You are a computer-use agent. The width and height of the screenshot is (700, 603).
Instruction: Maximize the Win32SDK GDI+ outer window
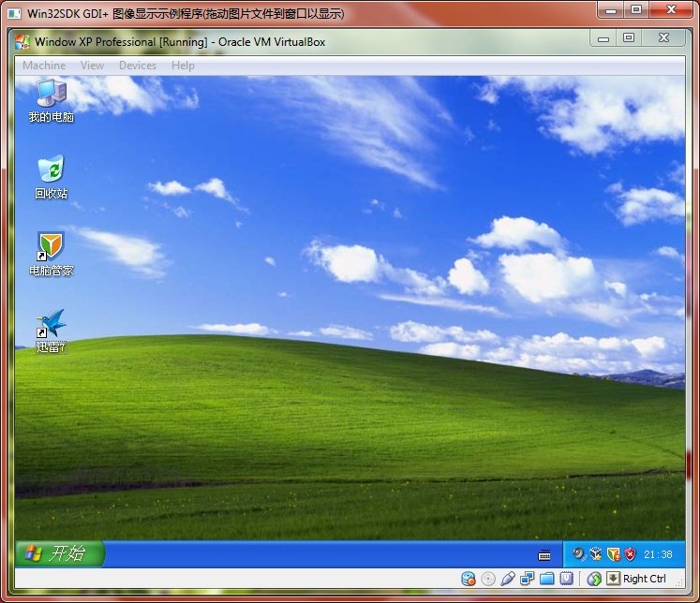pos(636,9)
